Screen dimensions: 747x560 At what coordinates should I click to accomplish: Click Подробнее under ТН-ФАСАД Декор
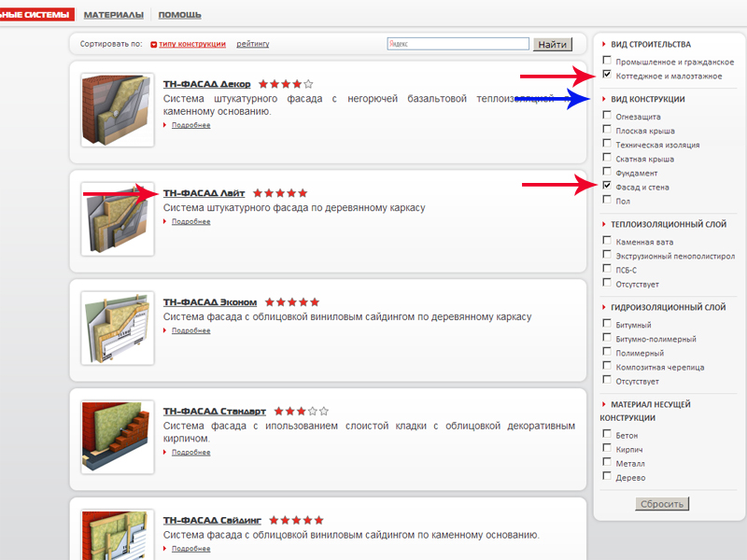point(190,125)
